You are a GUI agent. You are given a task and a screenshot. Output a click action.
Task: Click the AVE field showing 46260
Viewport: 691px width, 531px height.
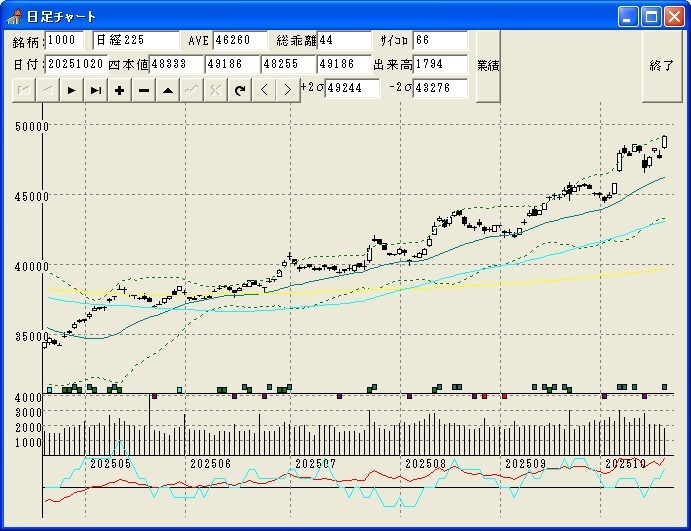tap(240, 40)
